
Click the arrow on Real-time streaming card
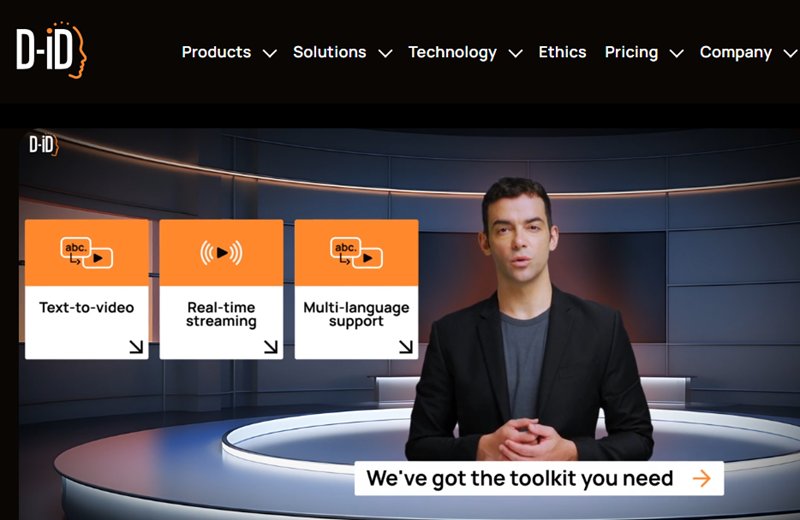(x=270, y=347)
